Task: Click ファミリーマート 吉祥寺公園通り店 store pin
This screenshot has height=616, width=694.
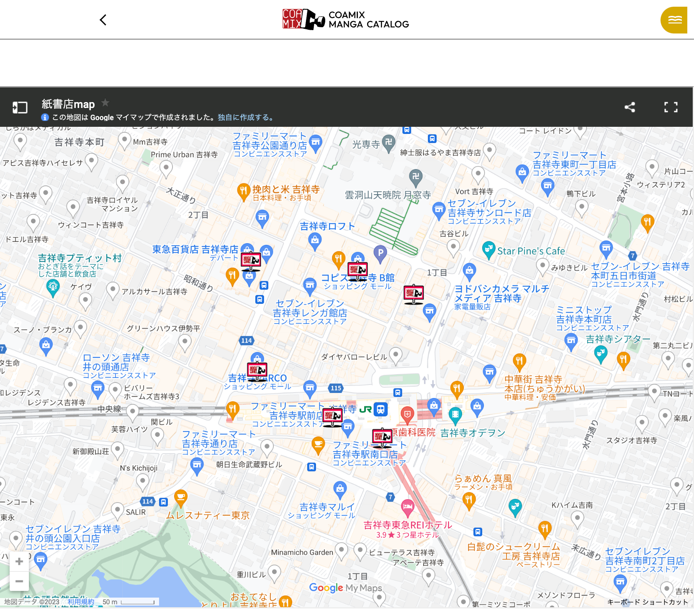Action: coord(316,144)
